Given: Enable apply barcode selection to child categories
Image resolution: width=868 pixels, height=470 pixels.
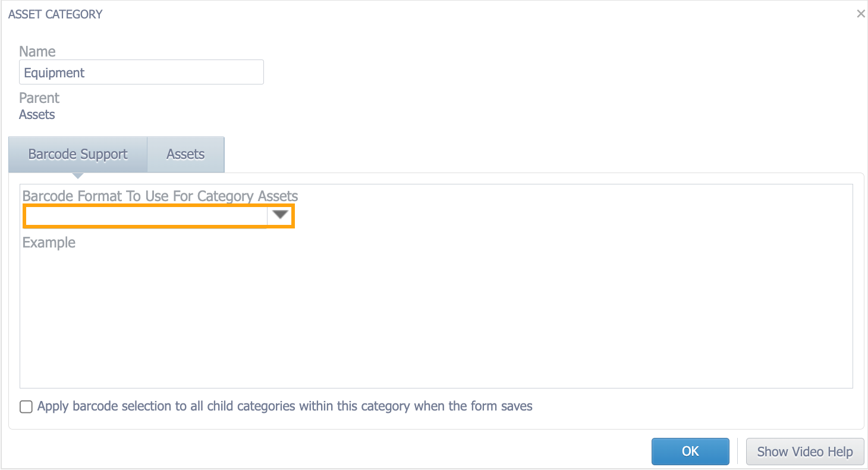Looking at the screenshot, I should (x=26, y=406).
